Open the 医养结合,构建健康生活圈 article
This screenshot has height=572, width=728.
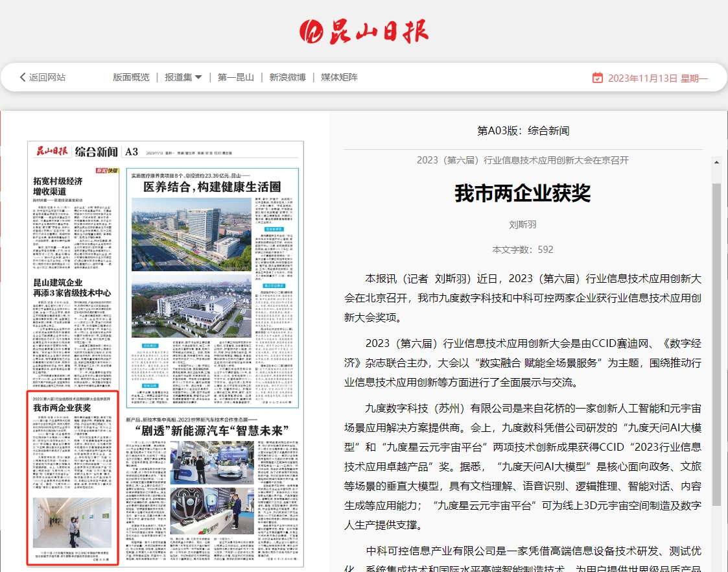tap(212, 187)
